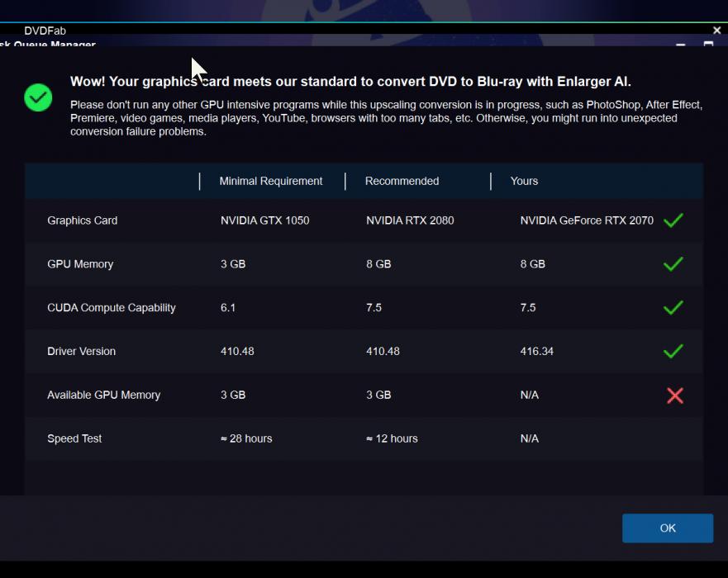Click the Graphics Card row label

tap(82, 220)
